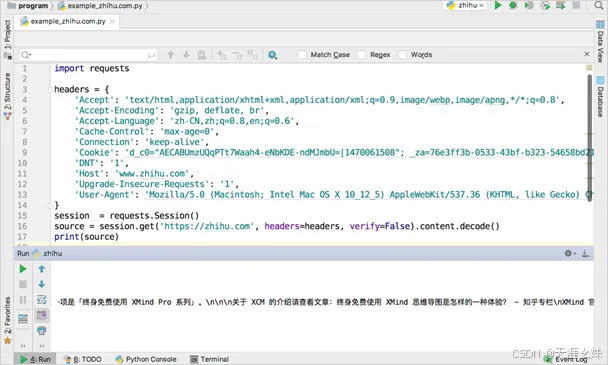
Task: Open Run panel settings gear
Action: pos(569,253)
